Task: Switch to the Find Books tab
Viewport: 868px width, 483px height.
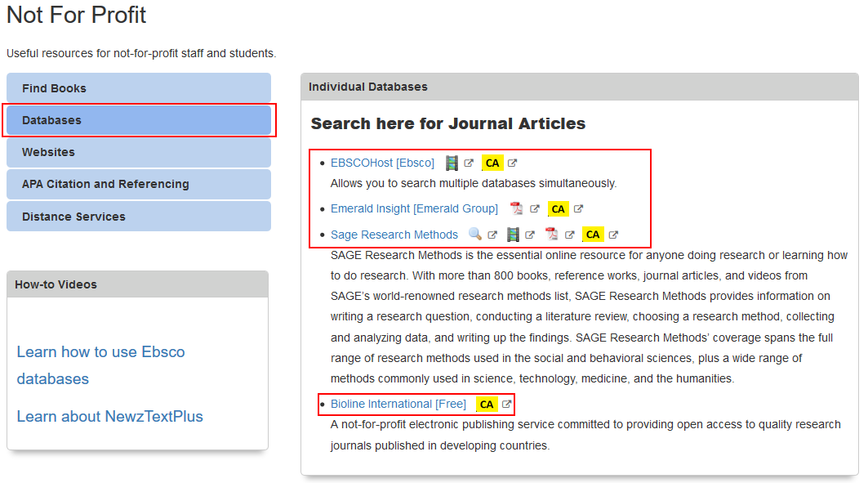Action: click(139, 88)
